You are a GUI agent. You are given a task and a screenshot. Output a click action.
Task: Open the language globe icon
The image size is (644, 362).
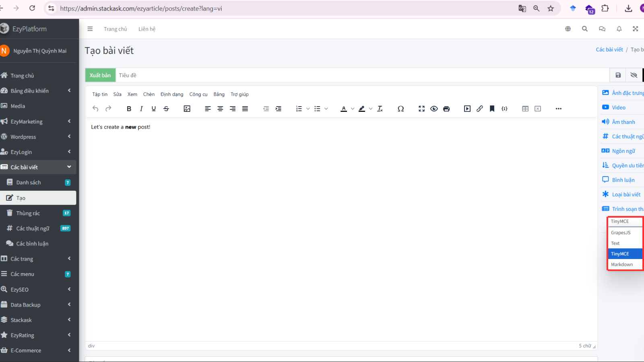coord(568,29)
